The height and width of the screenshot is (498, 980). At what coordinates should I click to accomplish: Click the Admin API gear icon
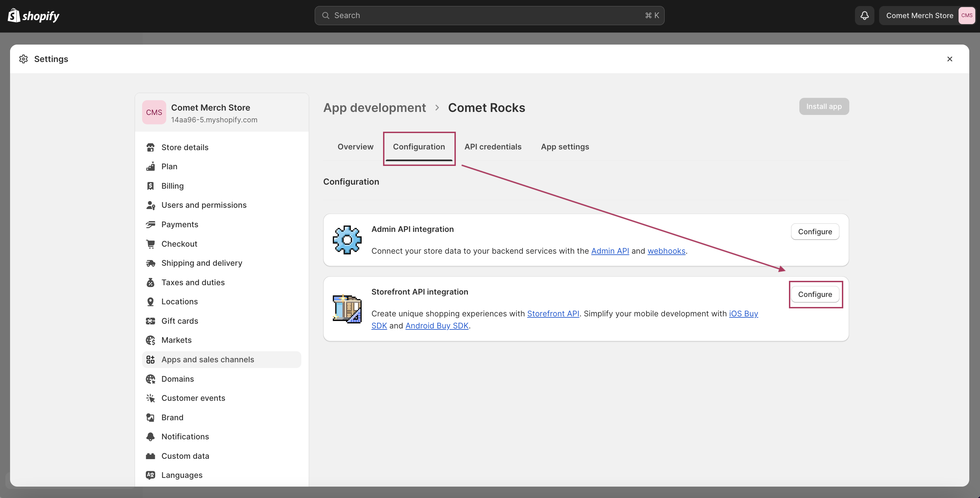(347, 240)
